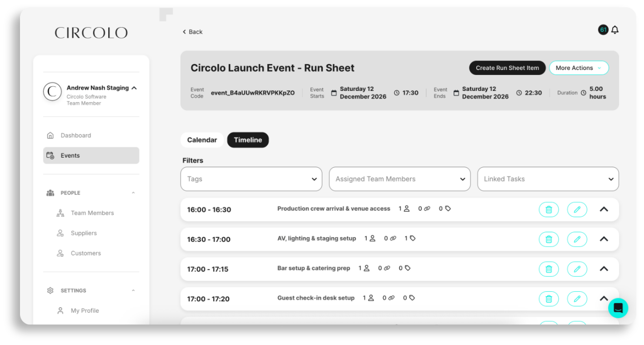
Task: Edit the Guest check-in desk setup item
Action: click(x=577, y=299)
